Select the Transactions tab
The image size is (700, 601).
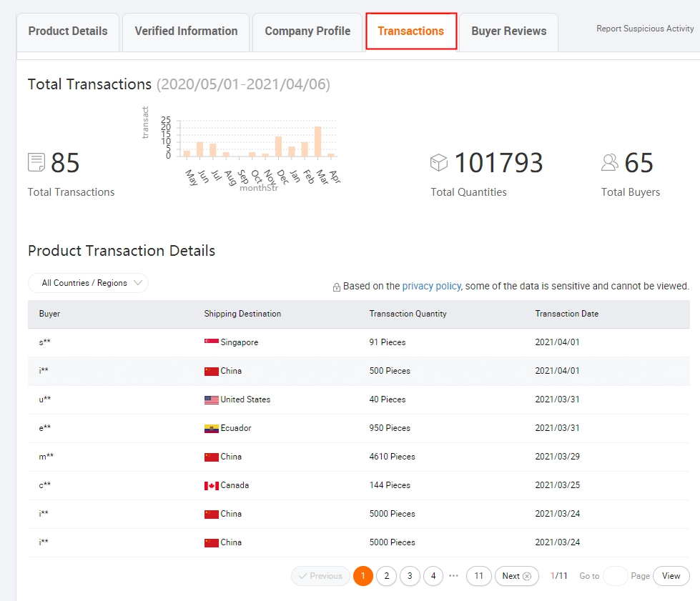pyautogui.click(x=411, y=31)
